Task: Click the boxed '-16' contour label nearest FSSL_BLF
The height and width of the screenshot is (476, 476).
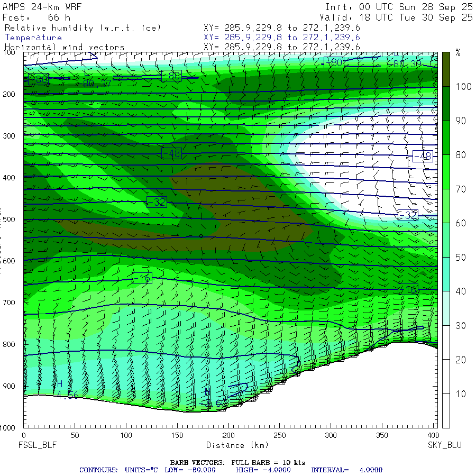Action: 142,278
